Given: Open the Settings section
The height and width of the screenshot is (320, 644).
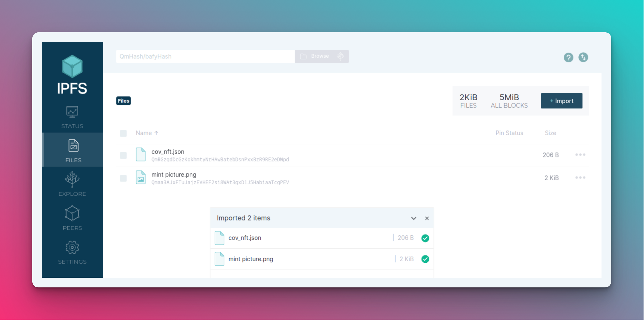Looking at the screenshot, I should click(72, 252).
